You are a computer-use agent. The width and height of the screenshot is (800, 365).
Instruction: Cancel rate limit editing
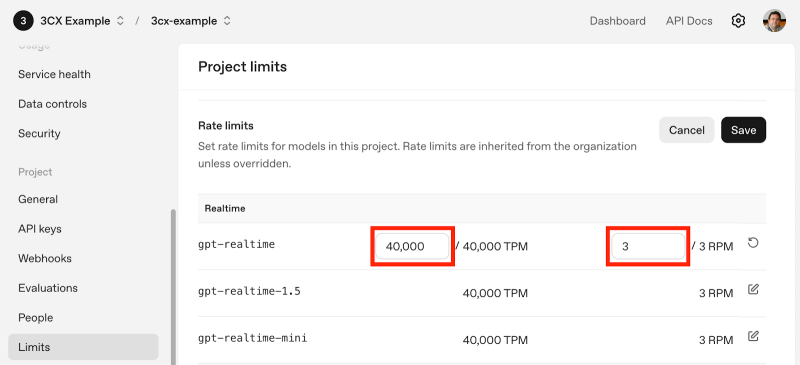[x=687, y=130]
